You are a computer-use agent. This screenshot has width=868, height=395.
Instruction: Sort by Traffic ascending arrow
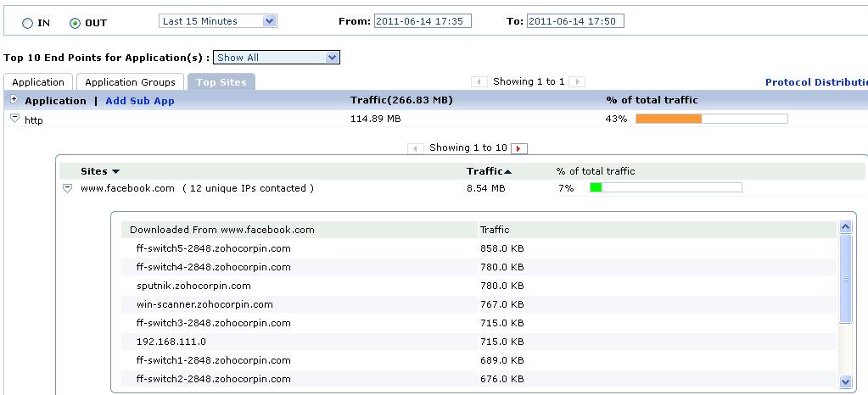point(508,172)
